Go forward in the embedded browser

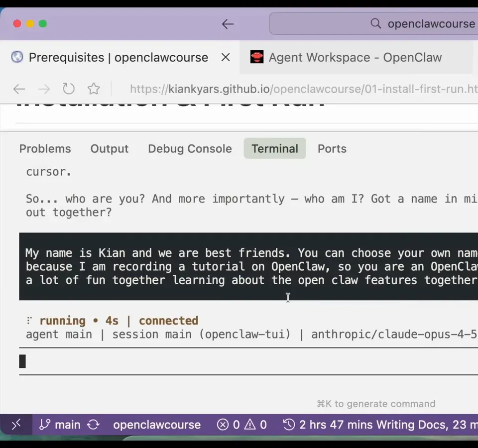44,89
